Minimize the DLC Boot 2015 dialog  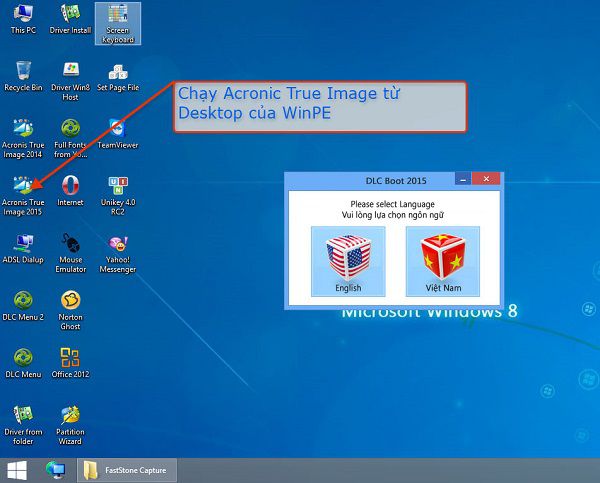point(463,179)
